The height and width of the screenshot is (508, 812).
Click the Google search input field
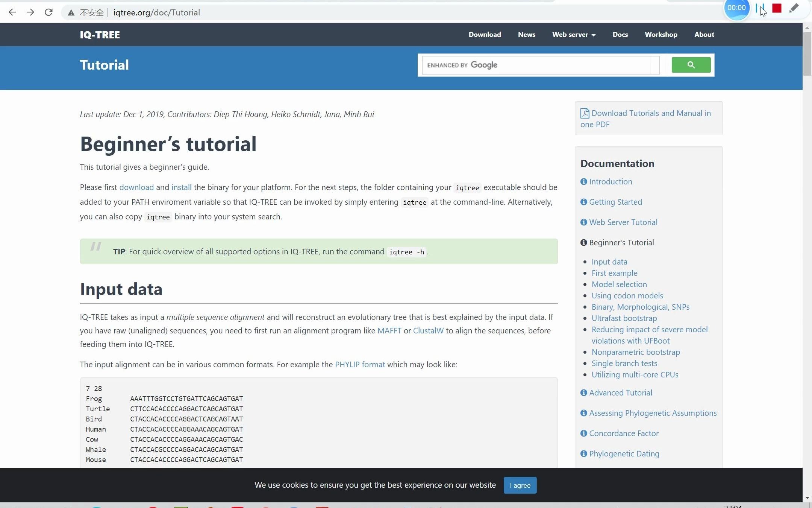(536, 65)
